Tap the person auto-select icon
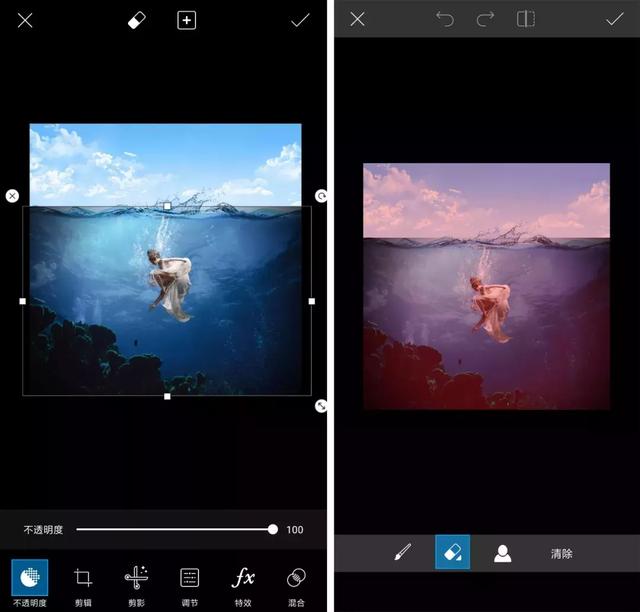 pos(502,553)
